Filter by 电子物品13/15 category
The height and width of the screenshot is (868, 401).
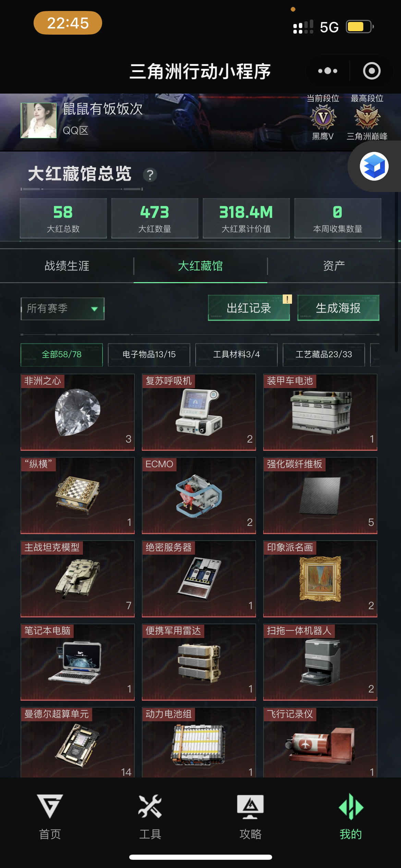149,354
